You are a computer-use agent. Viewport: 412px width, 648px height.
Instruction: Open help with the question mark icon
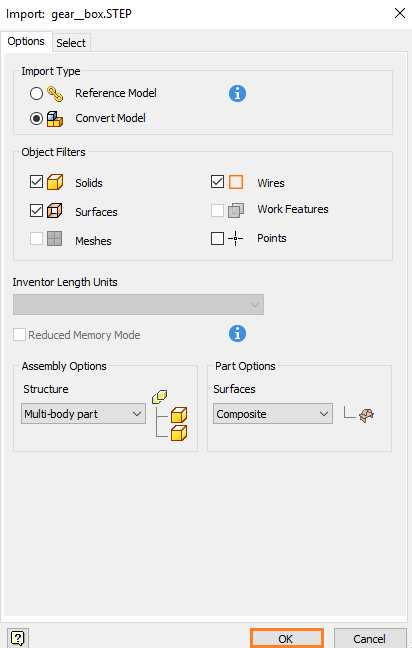[18, 638]
